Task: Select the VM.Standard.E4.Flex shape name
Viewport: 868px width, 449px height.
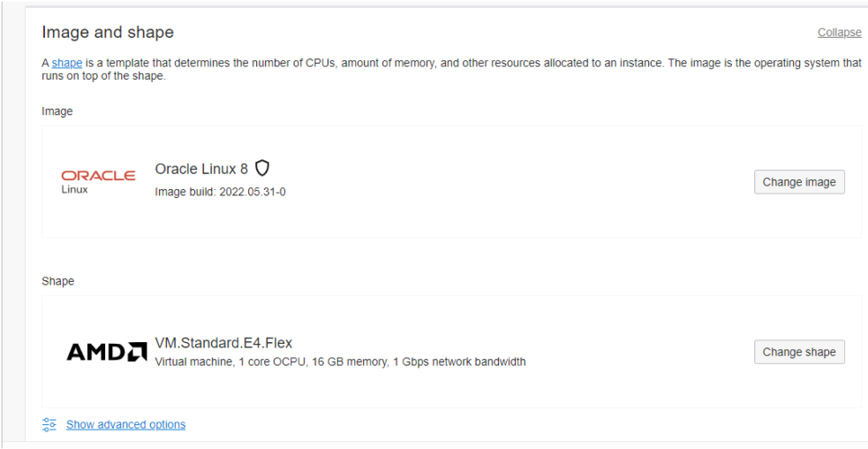Action: pyautogui.click(x=223, y=343)
